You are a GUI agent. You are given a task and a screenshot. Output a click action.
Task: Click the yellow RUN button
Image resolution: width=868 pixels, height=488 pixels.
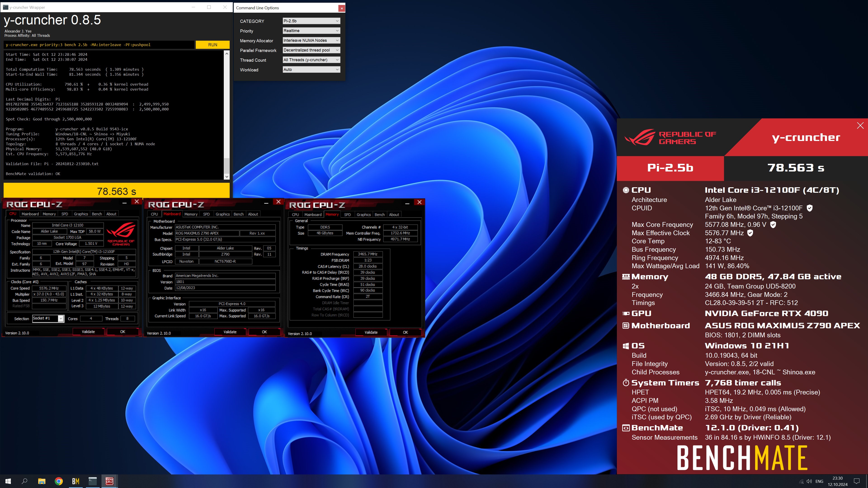pos(212,45)
